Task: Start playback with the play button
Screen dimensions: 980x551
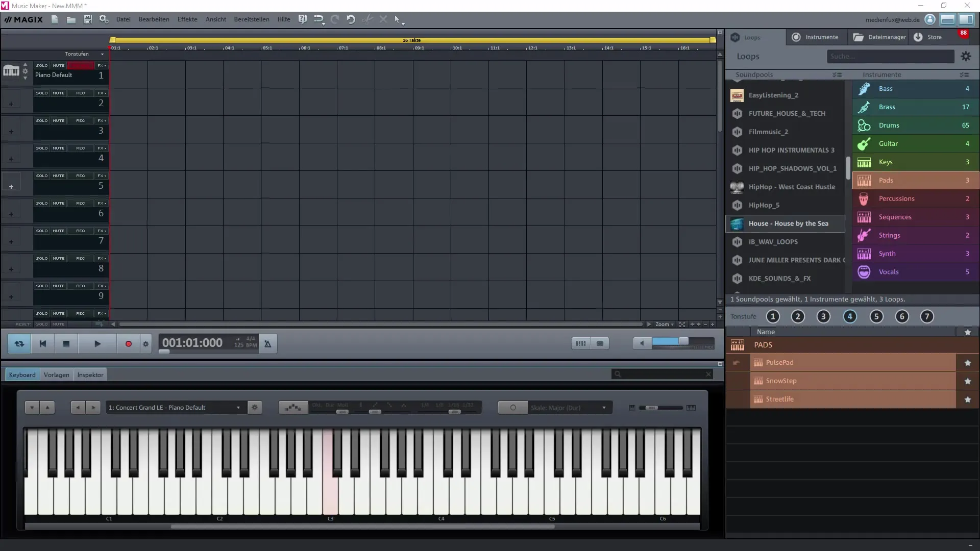Action: coord(97,344)
